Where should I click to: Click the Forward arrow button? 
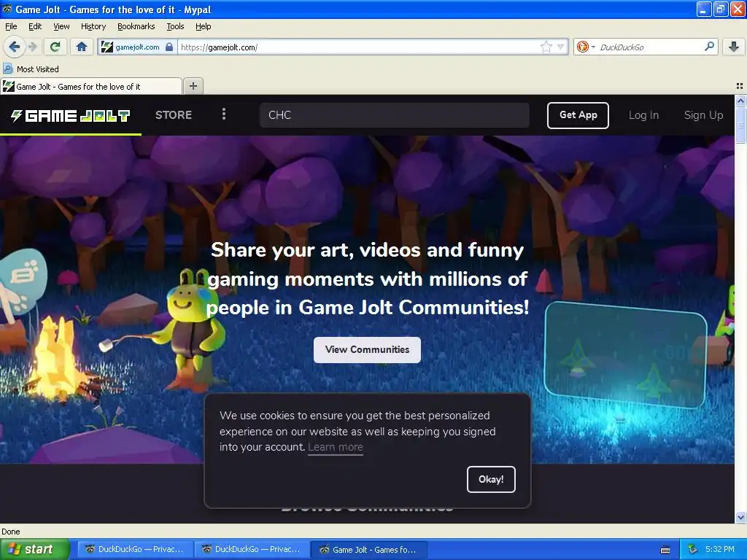[x=33, y=47]
